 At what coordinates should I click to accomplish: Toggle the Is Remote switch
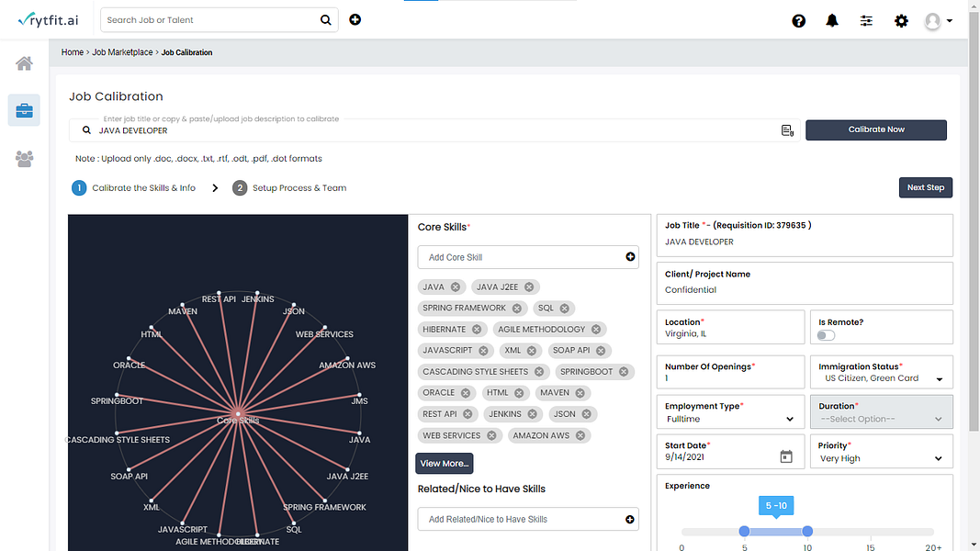click(x=826, y=335)
